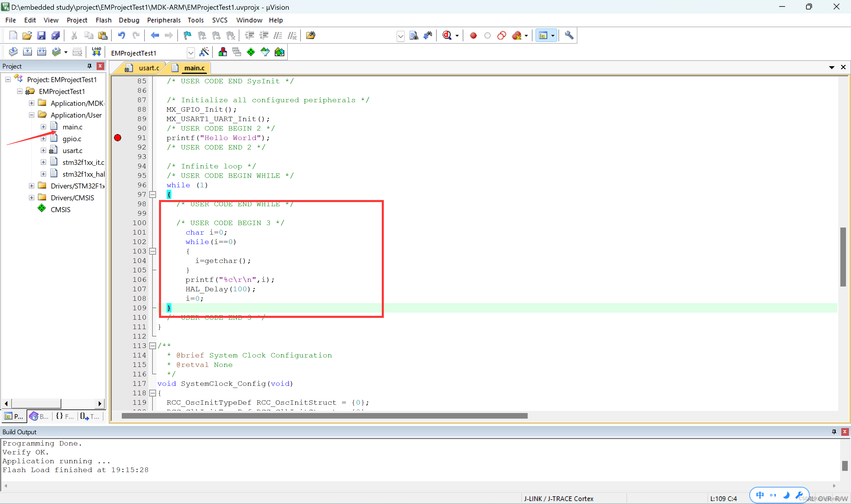Open Options for Target with the magic wand icon
851x504 pixels.
(204, 52)
